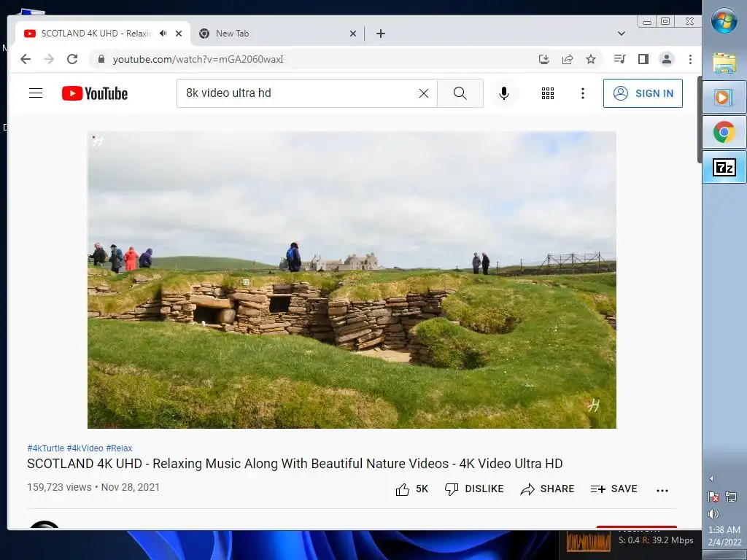Like the video (5K thumbs up)

coord(411,489)
